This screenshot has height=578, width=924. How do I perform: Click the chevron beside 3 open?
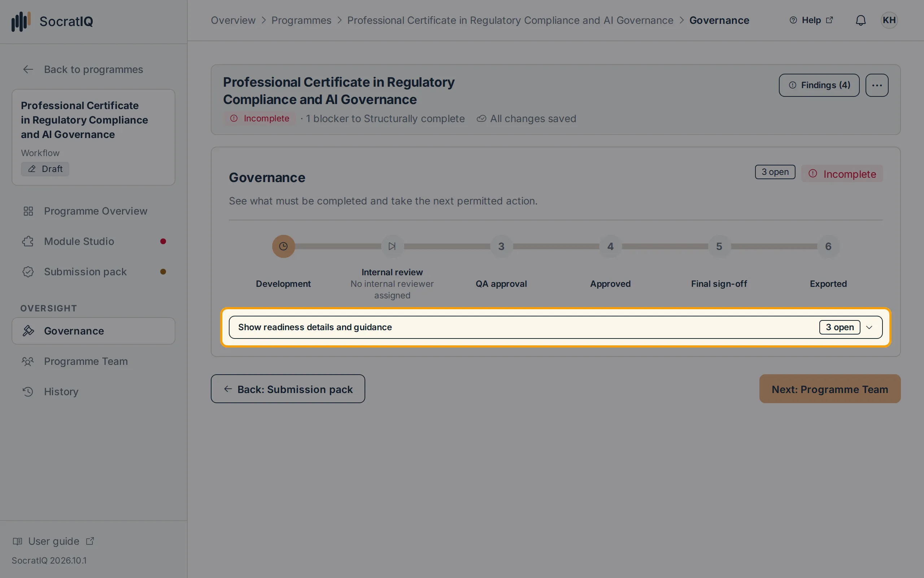(x=869, y=327)
